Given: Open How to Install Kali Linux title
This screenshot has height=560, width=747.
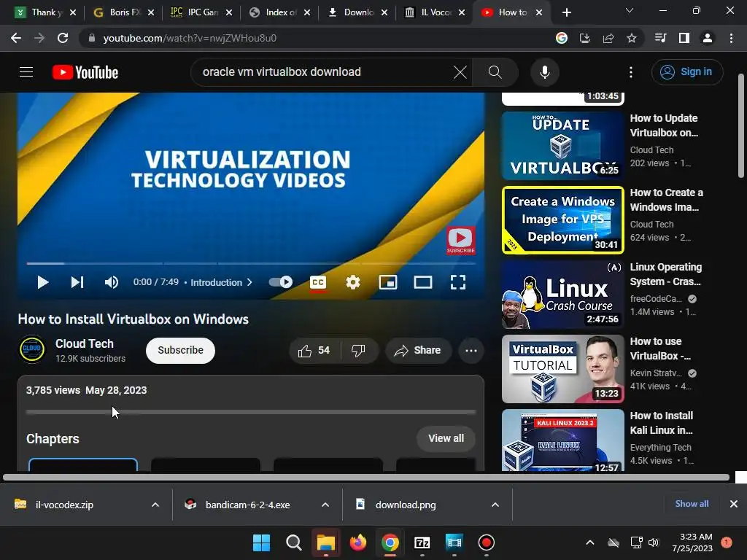Looking at the screenshot, I should coord(662,423).
